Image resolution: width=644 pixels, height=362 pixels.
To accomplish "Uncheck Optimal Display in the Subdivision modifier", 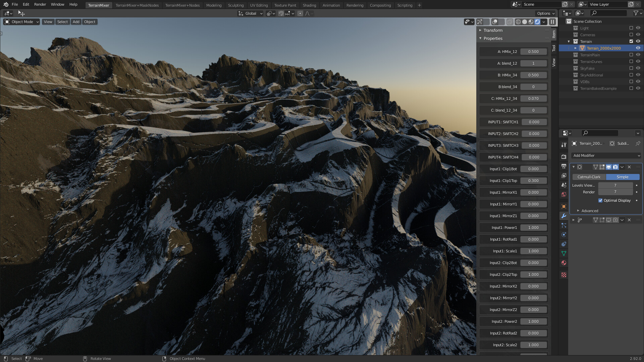I will click(x=601, y=200).
